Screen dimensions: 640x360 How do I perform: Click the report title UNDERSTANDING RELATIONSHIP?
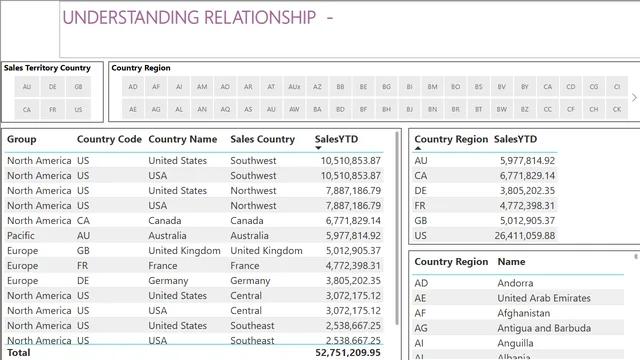point(189,18)
